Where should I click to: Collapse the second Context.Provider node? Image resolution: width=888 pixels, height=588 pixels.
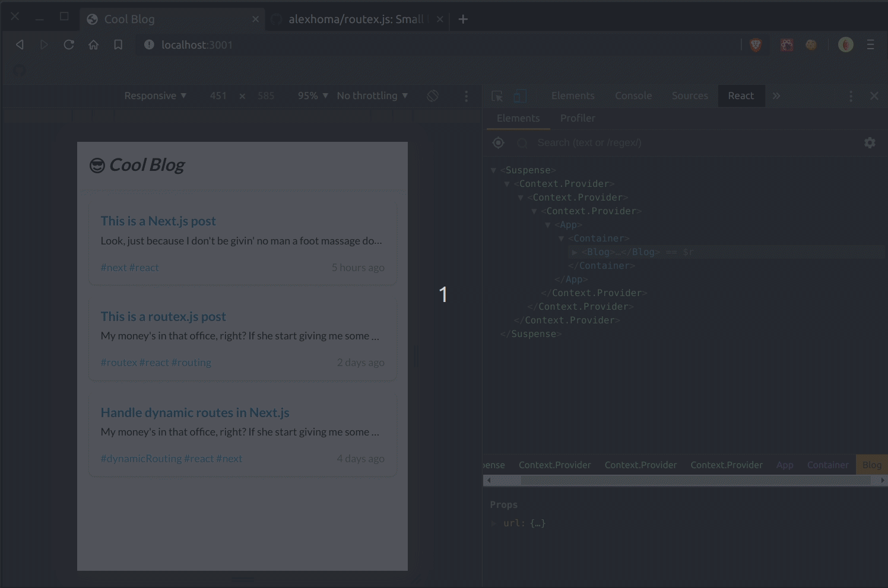tap(520, 198)
